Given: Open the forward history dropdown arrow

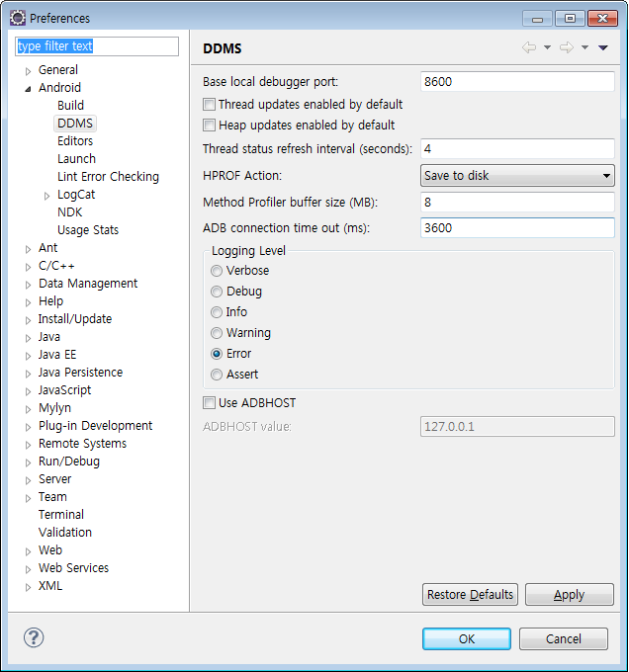Looking at the screenshot, I should (584, 47).
